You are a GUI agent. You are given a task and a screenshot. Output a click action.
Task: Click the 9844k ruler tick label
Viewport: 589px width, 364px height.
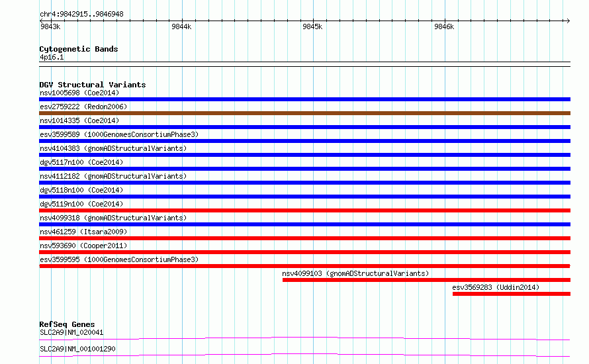click(181, 26)
